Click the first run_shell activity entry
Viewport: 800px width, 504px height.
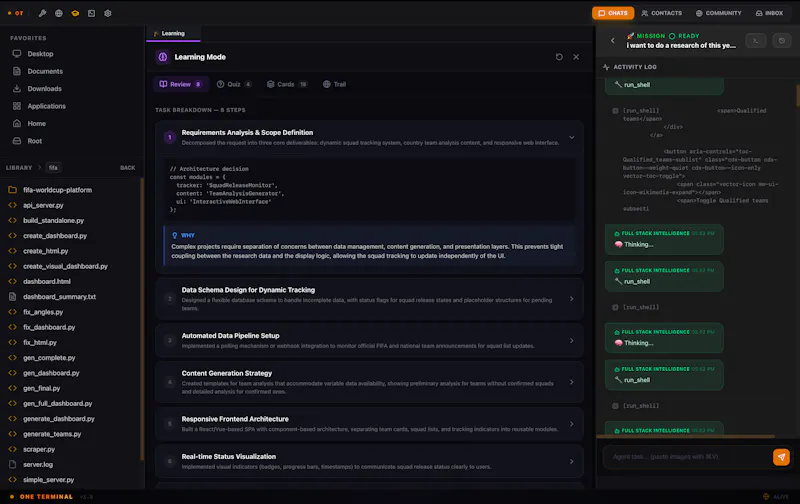point(664,85)
